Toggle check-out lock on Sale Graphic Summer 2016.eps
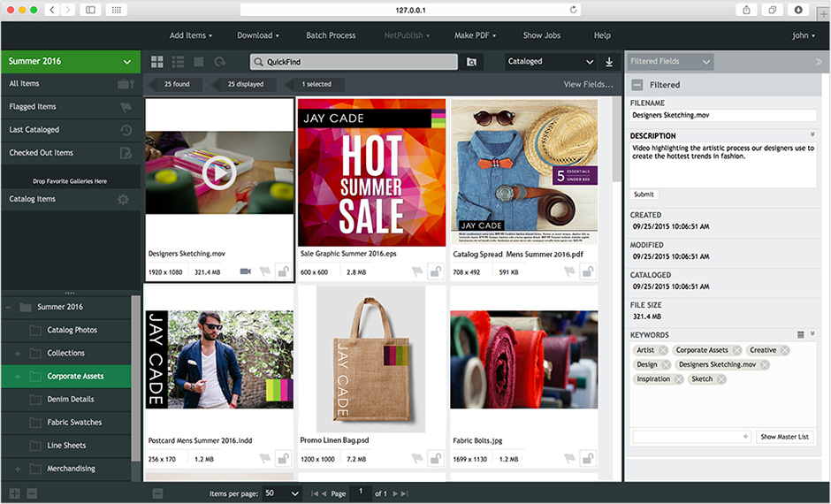Viewport: 831px width, 504px height. pos(436,271)
